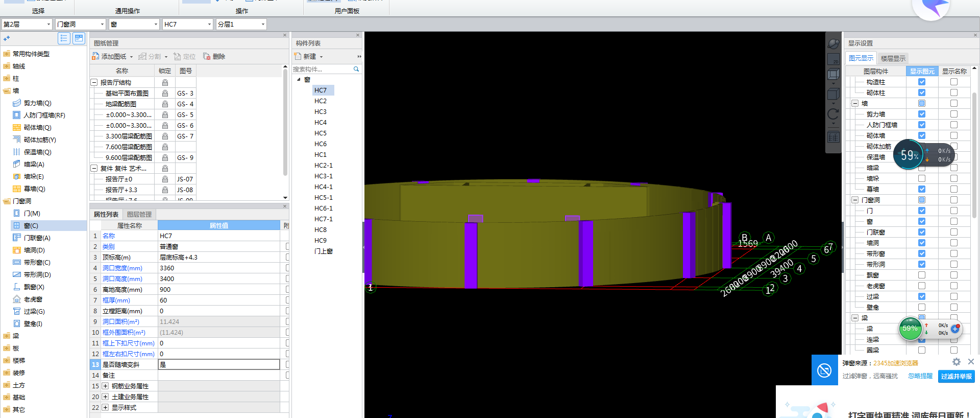Check 显示名称 for 人防门框墙

click(x=954, y=125)
